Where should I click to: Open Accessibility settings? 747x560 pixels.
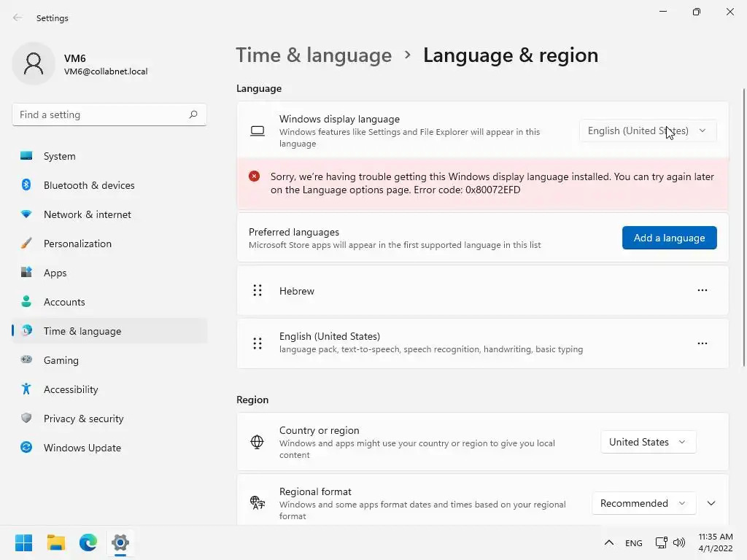[109, 389]
